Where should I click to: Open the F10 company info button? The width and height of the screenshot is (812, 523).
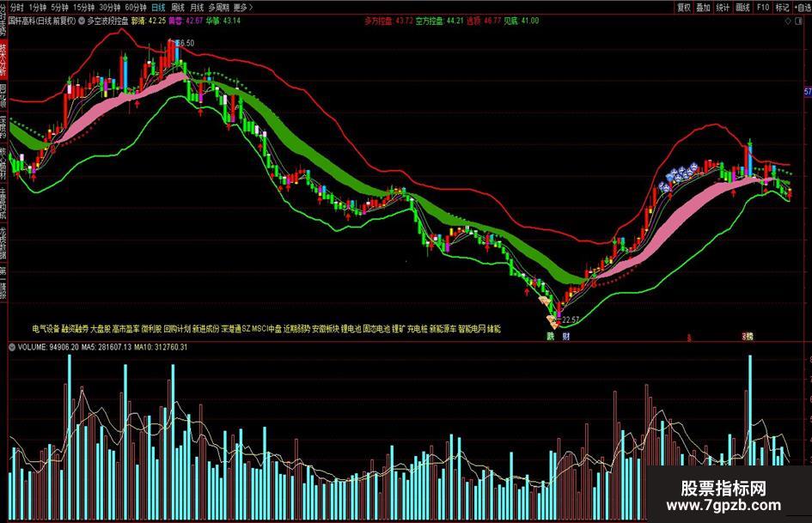click(x=763, y=7)
